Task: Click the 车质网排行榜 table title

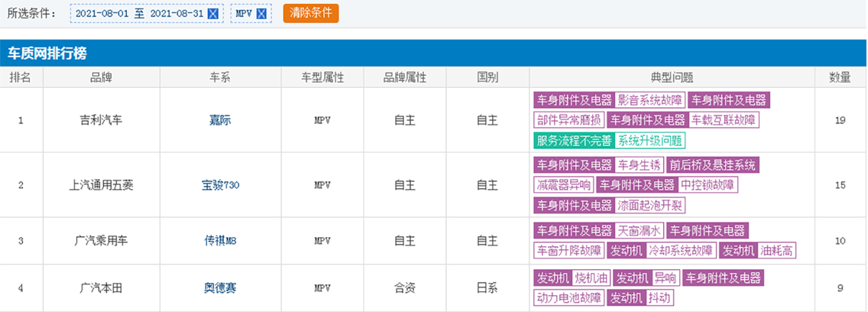Action: click(47, 54)
